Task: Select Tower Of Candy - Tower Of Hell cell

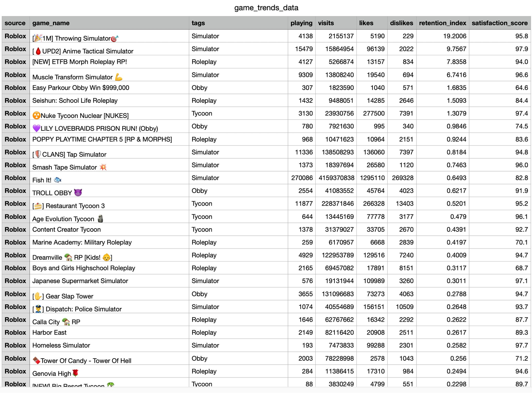Action: point(109,358)
